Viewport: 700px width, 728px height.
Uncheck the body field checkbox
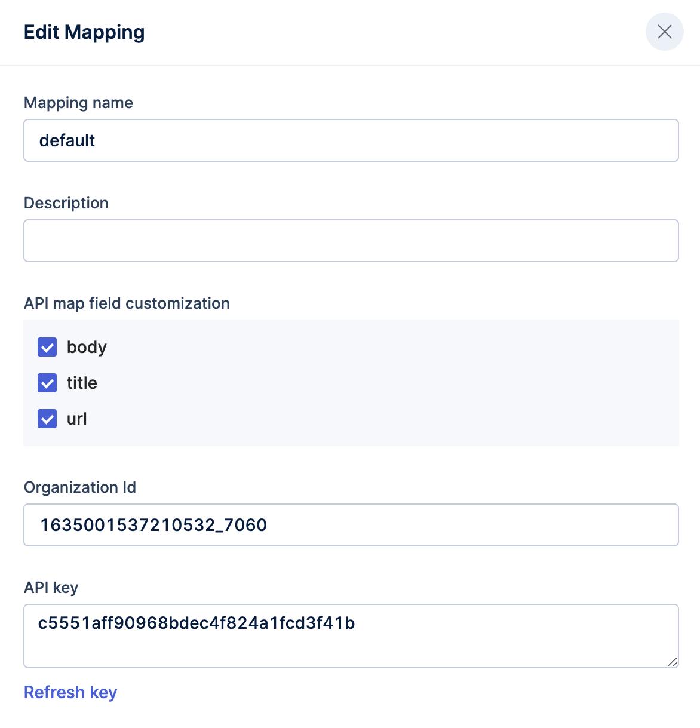(x=47, y=347)
